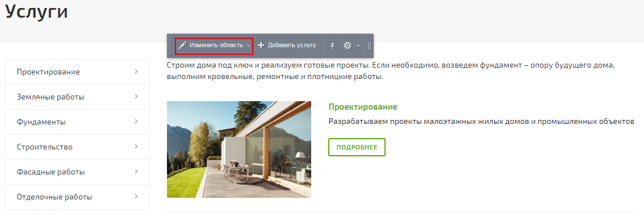This screenshot has width=644, height=216.
Task: Expand chevron on Фундаменты row
Action: coord(136,122)
